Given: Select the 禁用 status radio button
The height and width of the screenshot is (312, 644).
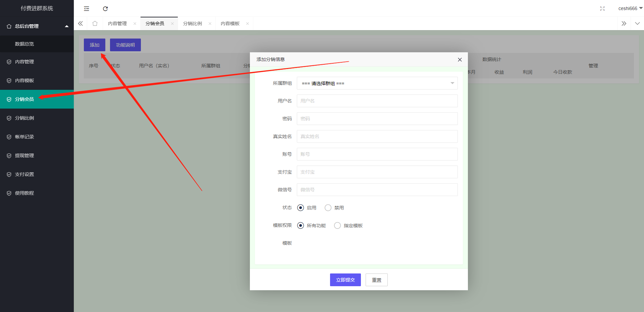Looking at the screenshot, I should (328, 207).
